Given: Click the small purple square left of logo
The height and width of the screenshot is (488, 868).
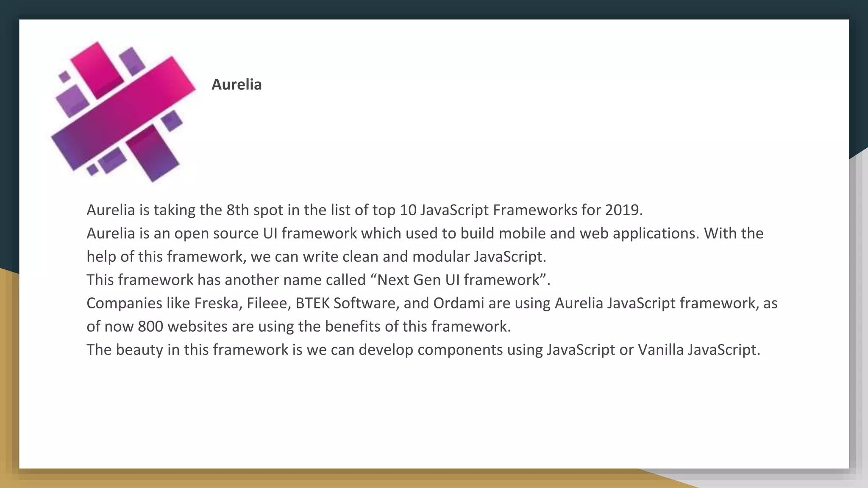Looking at the screenshot, I should coord(64,77).
